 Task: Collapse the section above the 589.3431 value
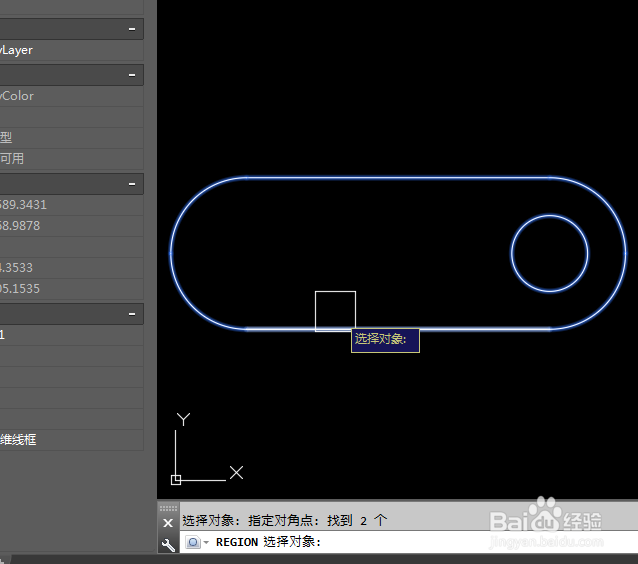tap(132, 184)
